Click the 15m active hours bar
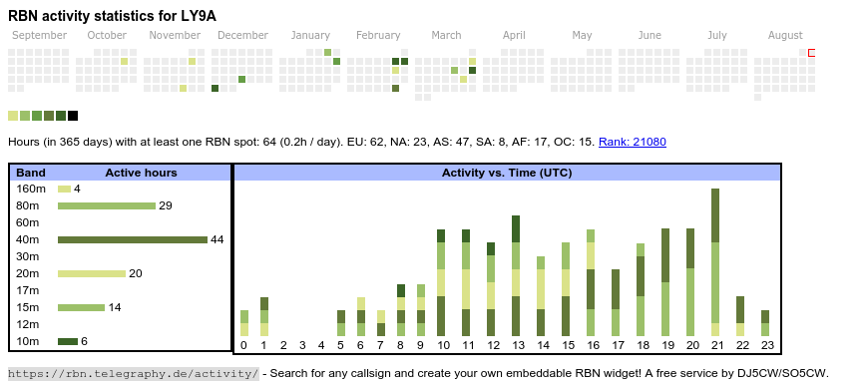This screenshot has width=868, height=389. tap(82, 307)
